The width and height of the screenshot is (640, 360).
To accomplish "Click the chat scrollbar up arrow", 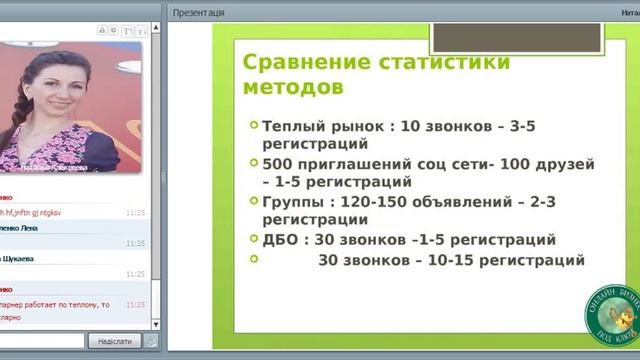I will pos(156,27).
